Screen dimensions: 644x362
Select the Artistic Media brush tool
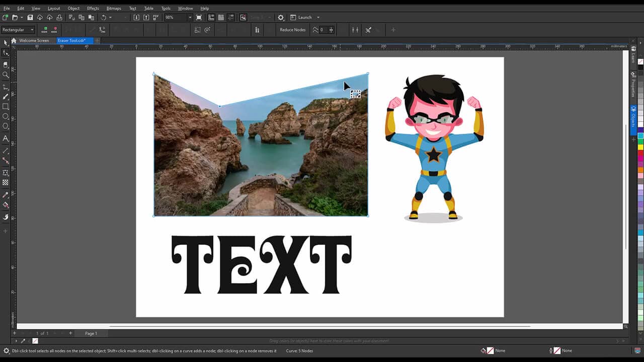[6, 97]
